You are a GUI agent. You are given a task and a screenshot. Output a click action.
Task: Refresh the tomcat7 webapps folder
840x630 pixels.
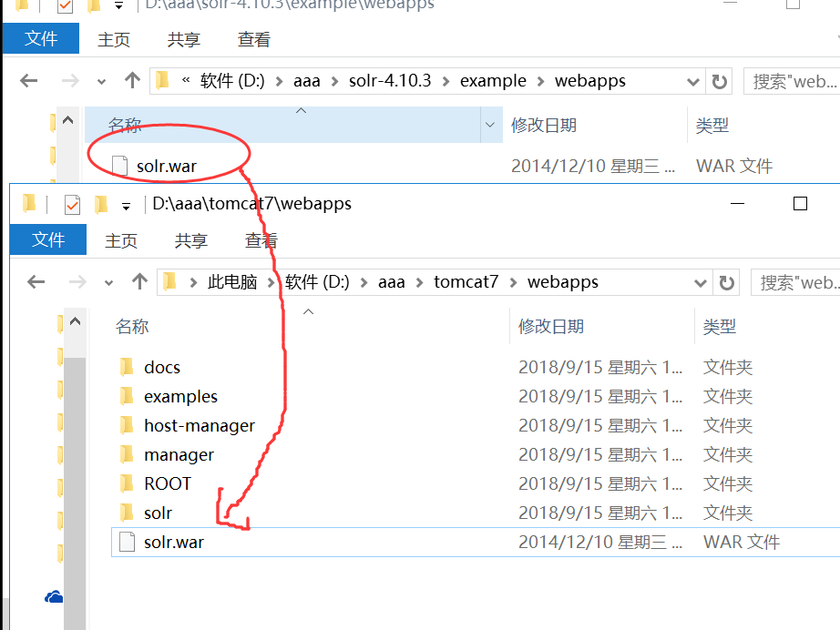(x=726, y=282)
